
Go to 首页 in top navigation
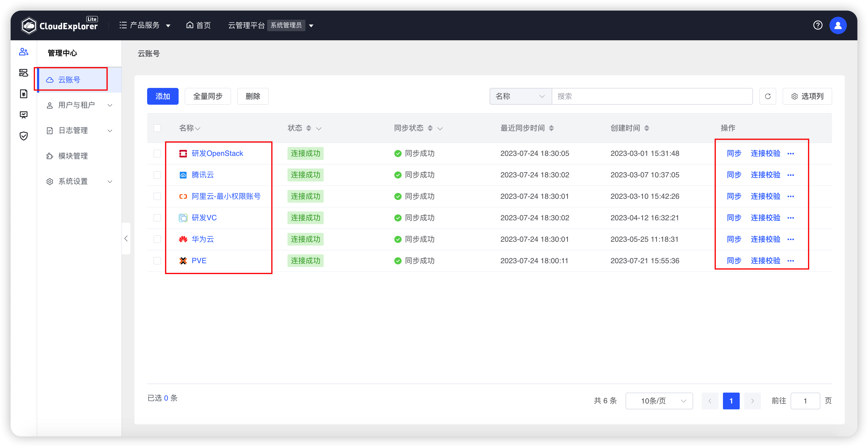tap(199, 25)
